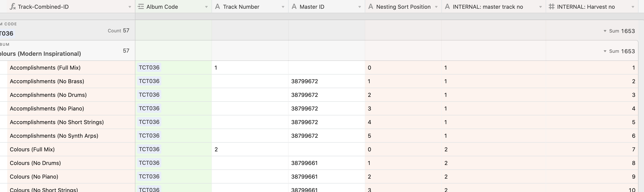Select the Accomplishments (No Brass) cell
Screen dimensions: 644x192
(71, 81)
